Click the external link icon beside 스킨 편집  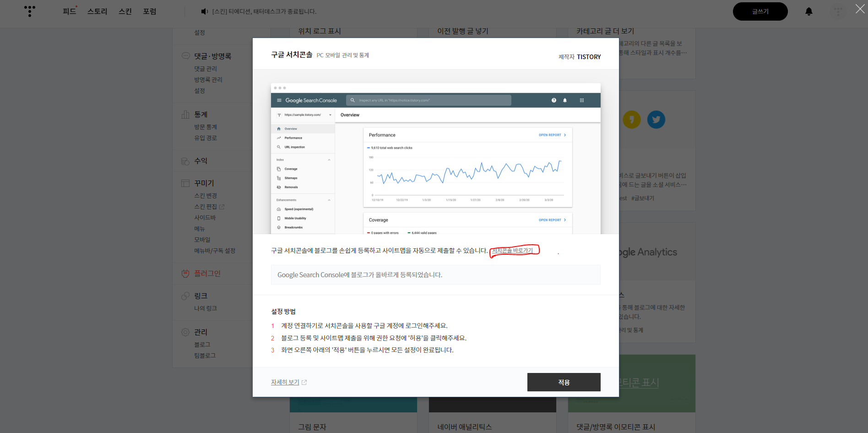pos(222,207)
